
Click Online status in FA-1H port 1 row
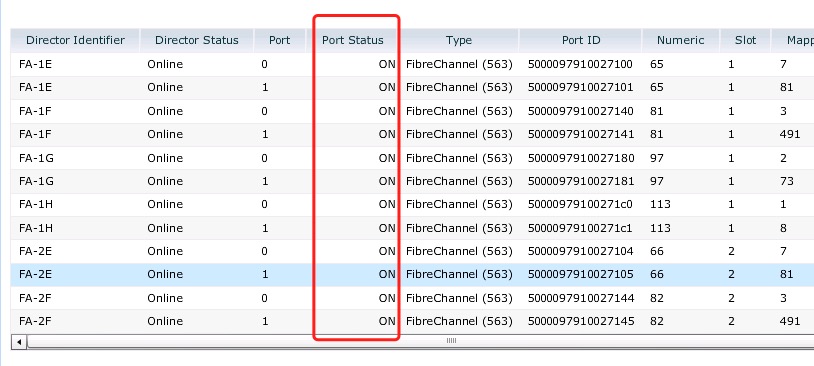point(165,228)
